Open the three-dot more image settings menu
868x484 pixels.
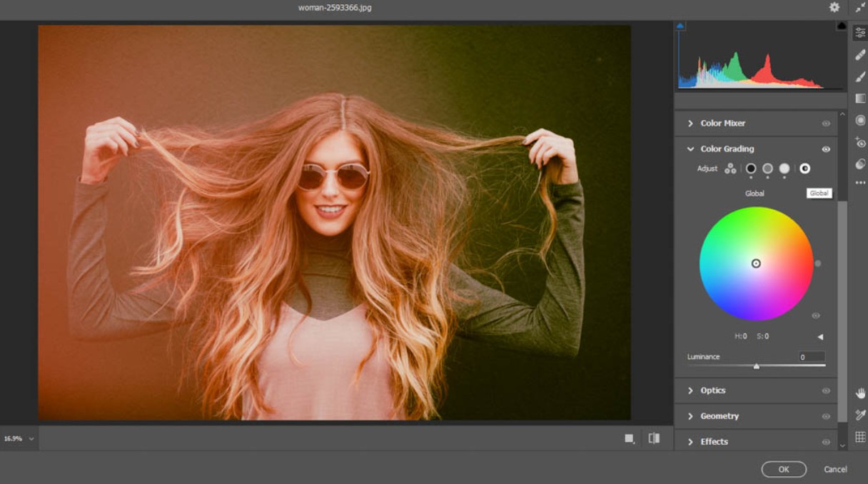click(860, 183)
